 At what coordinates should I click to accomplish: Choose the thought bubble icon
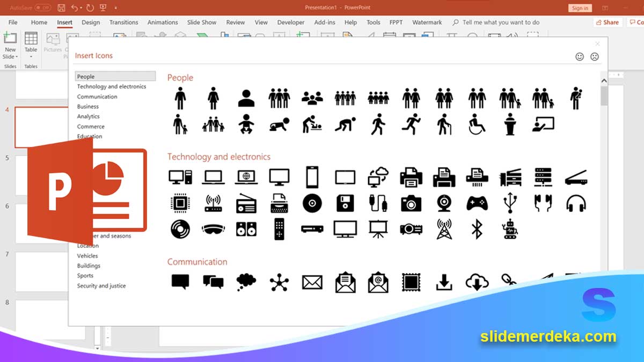246,282
